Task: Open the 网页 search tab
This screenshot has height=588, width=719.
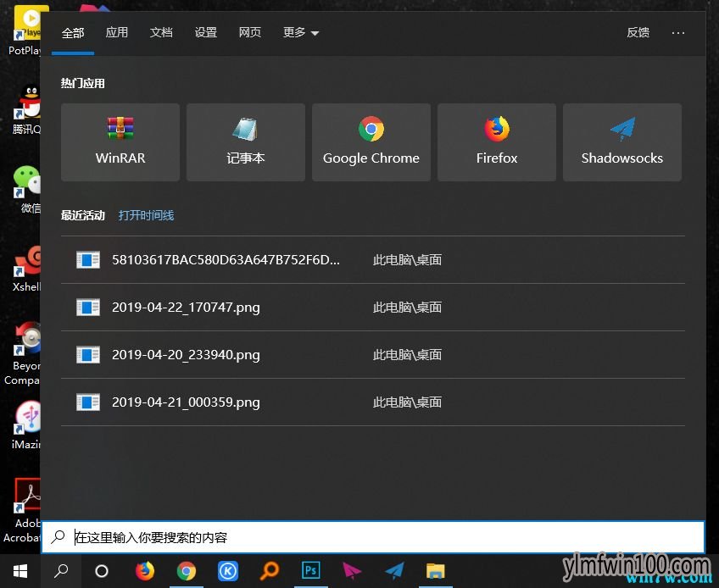Action: coord(250,32)
